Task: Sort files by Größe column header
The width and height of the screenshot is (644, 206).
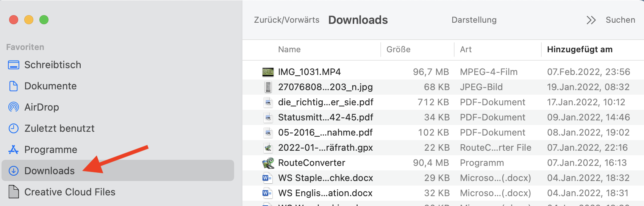Action: pos(399,50)
